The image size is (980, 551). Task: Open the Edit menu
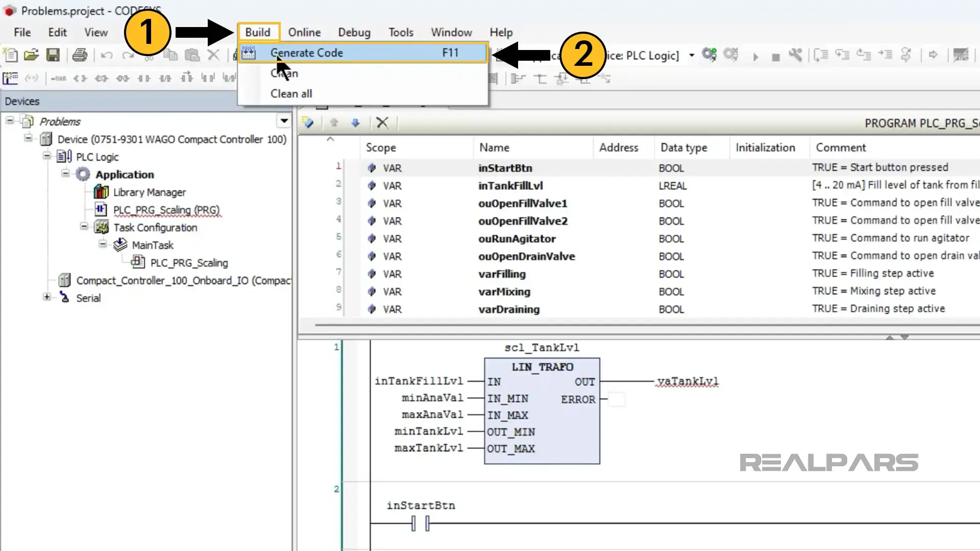tap(58, 32)
